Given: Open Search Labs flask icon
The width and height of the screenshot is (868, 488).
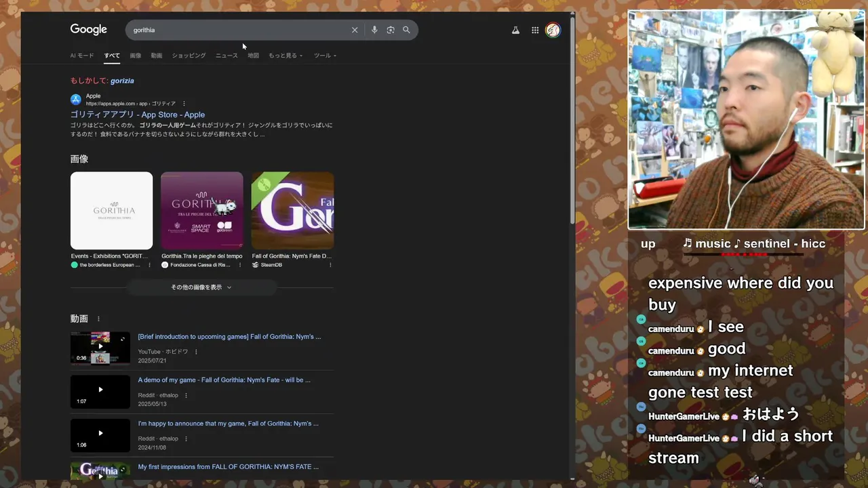Looking at the screenshot, I should [x=515, y=30].
